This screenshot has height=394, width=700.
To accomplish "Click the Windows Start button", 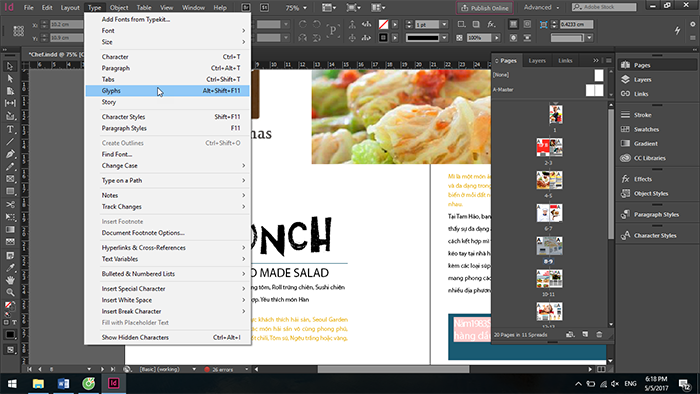I will (12, 383).
